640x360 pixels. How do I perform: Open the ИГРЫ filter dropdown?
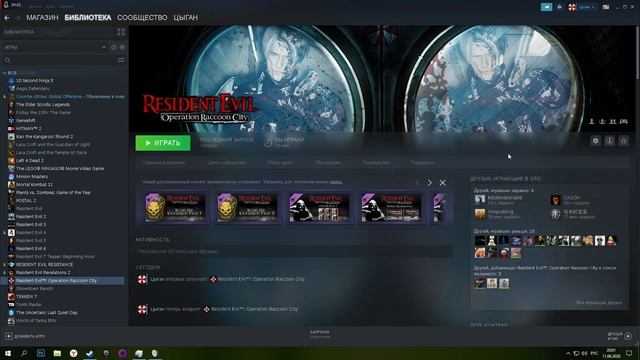pos(55,47)
